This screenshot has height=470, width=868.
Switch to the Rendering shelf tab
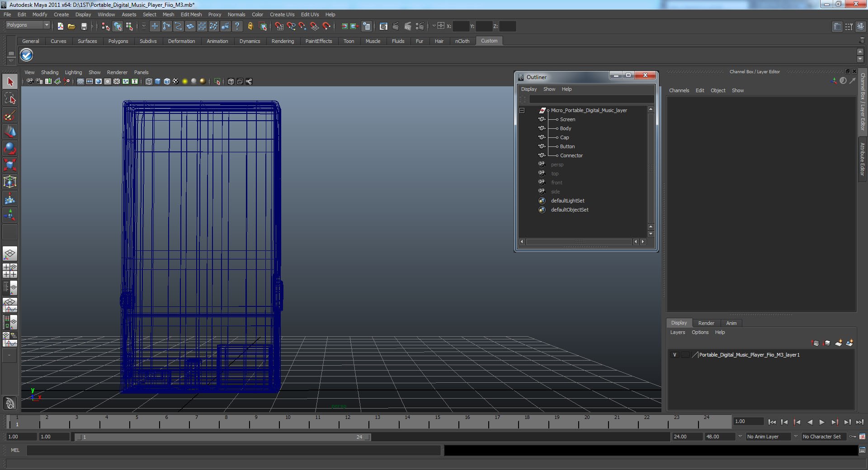tap(283, 41)
